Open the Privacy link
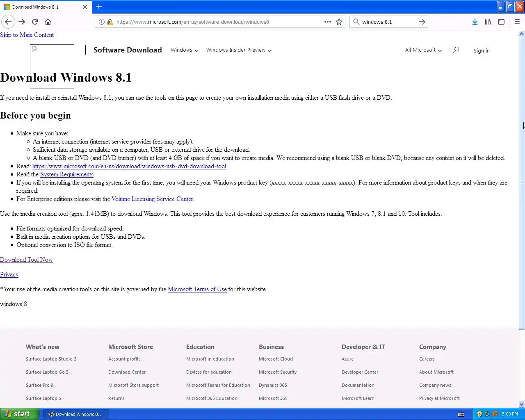This screenshot has height=420, width=525. click(x=9, y=274)
